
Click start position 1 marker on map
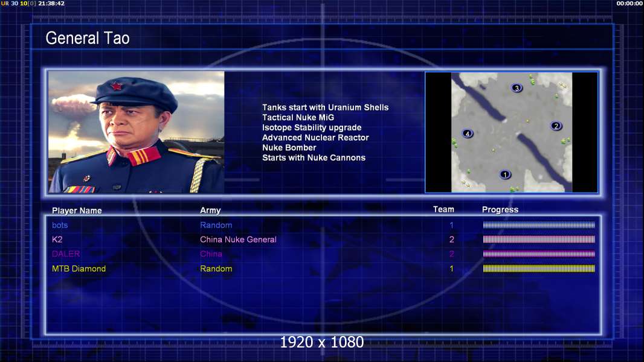[x=505, y=174]
